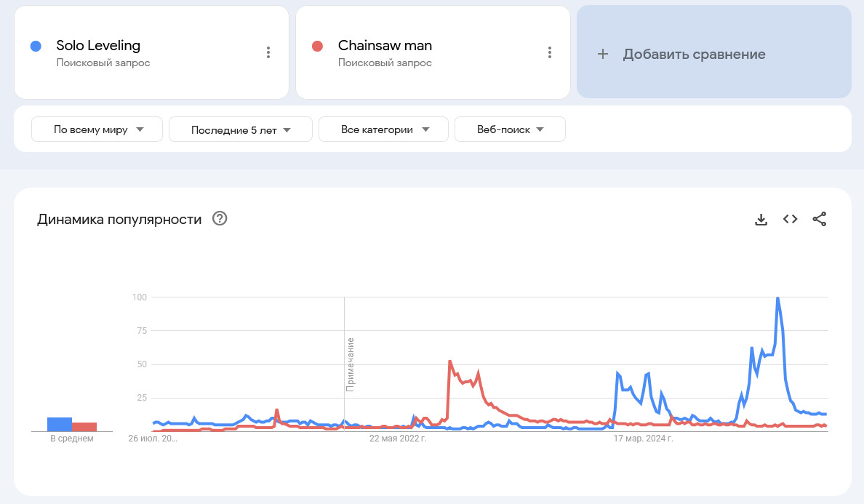Open the help icon next to Динамика популярности

(220, 218)
